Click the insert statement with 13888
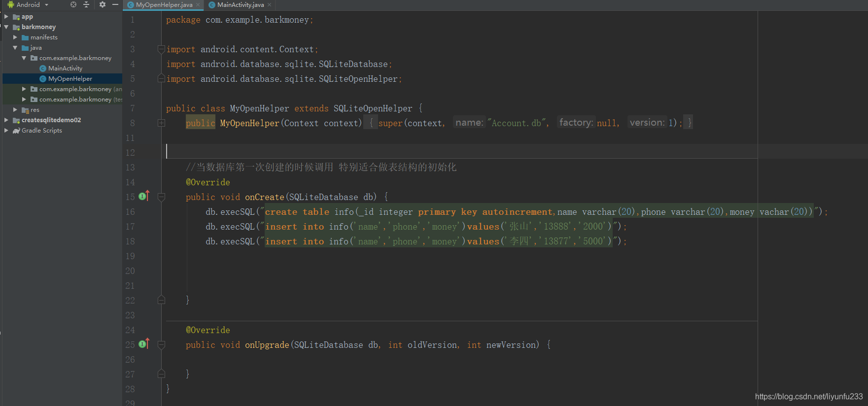868x406 pixels. pos(439,227)
